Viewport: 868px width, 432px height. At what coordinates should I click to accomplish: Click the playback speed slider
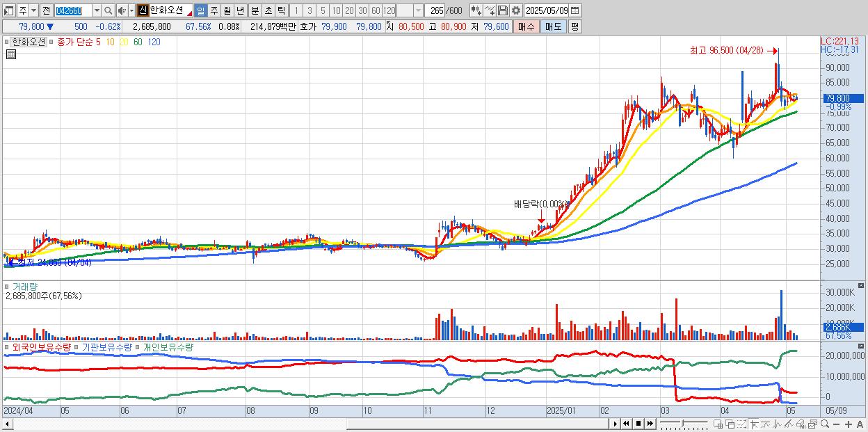click(x=684, y=424)
